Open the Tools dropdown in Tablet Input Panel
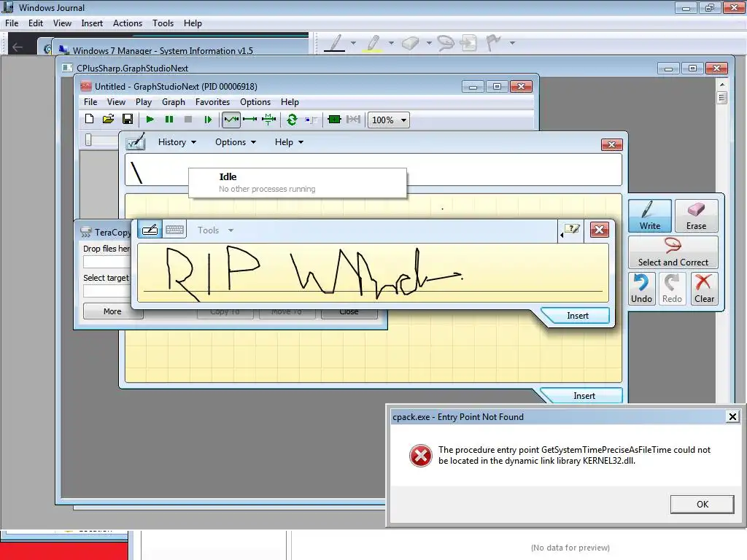 pyautogui.click(x=215, y=230)
